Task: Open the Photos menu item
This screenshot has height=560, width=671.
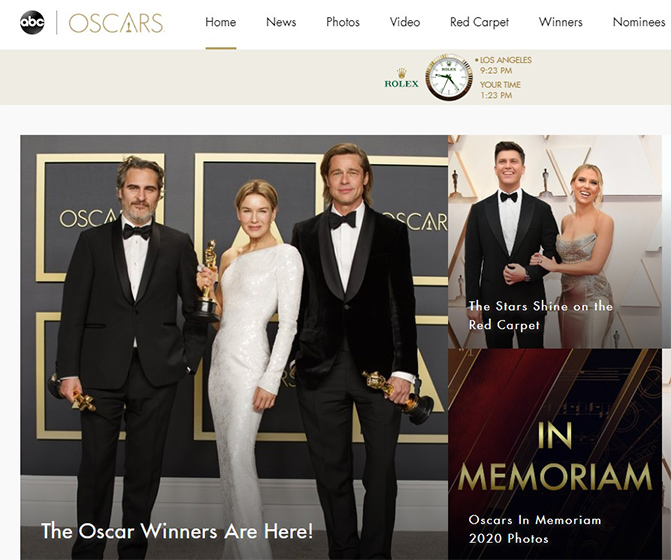Action: coord(343,22)
